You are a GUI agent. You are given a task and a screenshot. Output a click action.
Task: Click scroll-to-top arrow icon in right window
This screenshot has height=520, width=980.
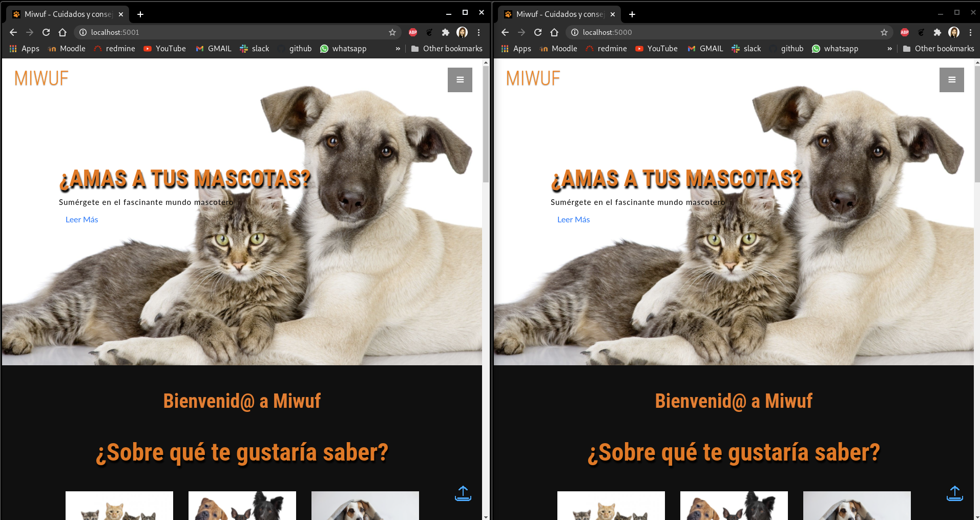[954, 493]
